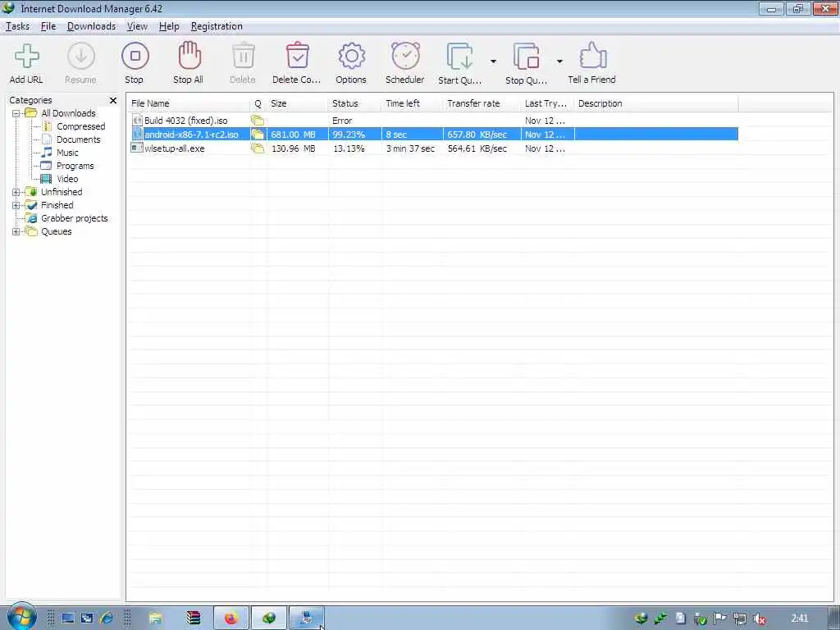Select the Build 4032 (fixed).iso row
The image size is (840, 630).
434,121
